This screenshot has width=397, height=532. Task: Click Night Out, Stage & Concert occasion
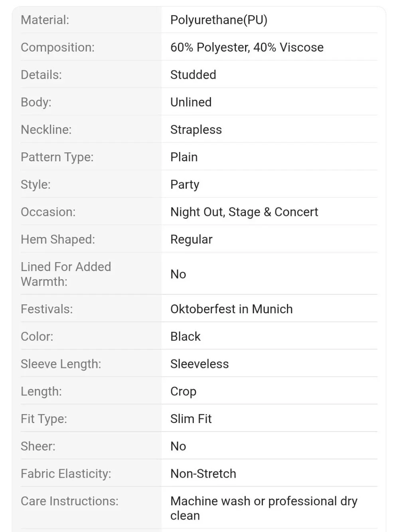244,212
